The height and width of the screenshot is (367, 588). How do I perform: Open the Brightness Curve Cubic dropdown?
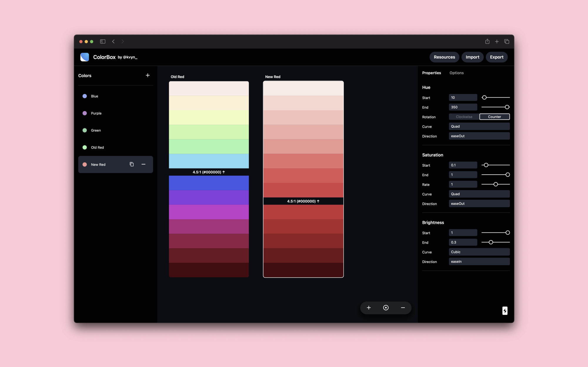click(x=479, y=252)
